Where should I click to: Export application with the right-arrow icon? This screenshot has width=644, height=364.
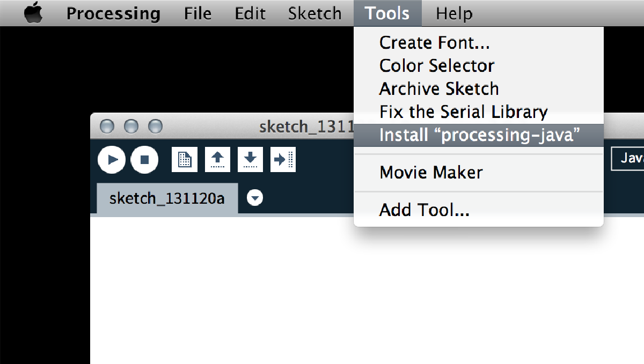[x=283, y=159]
